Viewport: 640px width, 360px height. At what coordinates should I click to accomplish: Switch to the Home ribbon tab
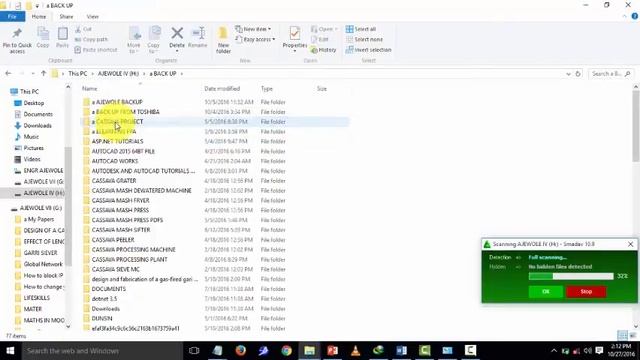tap(39, 16)
